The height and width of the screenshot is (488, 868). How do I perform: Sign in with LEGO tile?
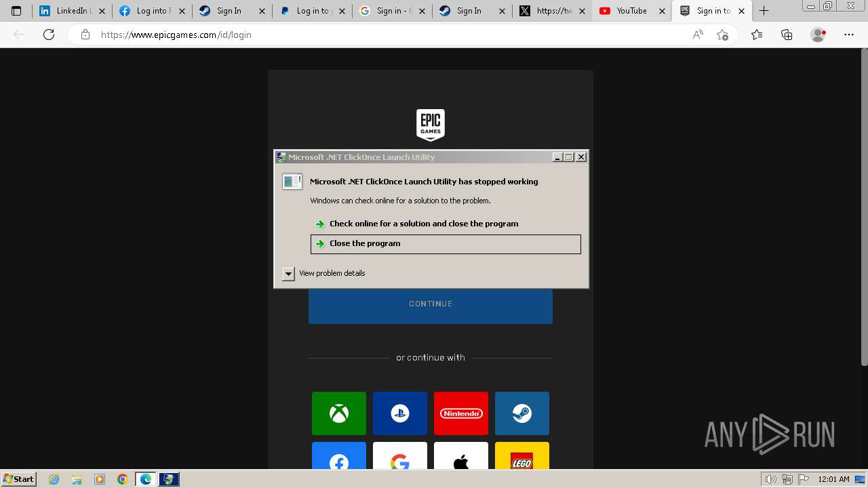click(x=522, y=456)
